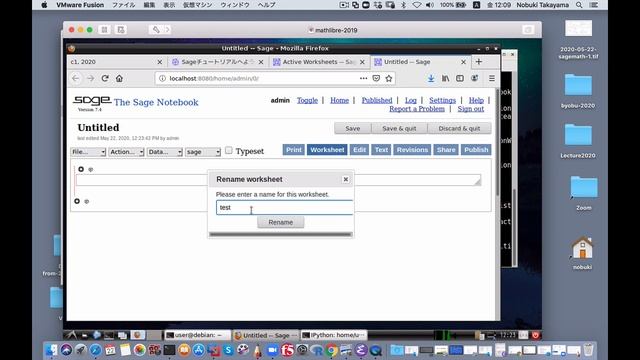Click the Print button
Image resolution: width=640 pixels, height=360 pixels.
click(294, 150)
